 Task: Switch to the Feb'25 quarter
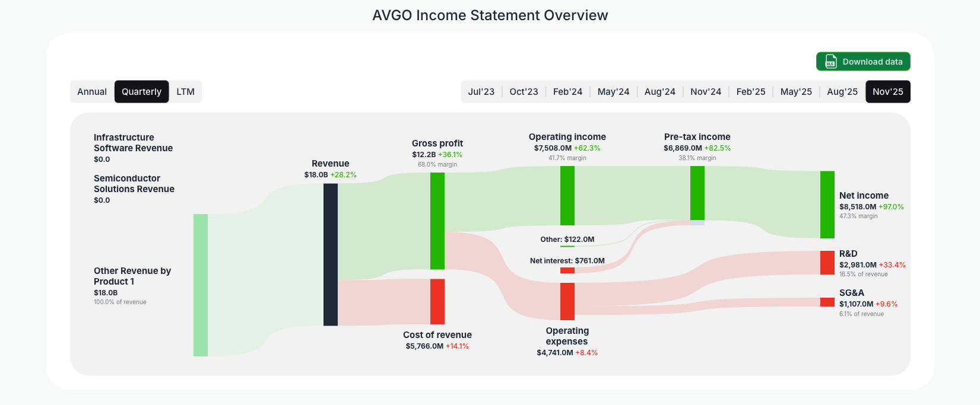pyautogui.click(x=750, y=91)
